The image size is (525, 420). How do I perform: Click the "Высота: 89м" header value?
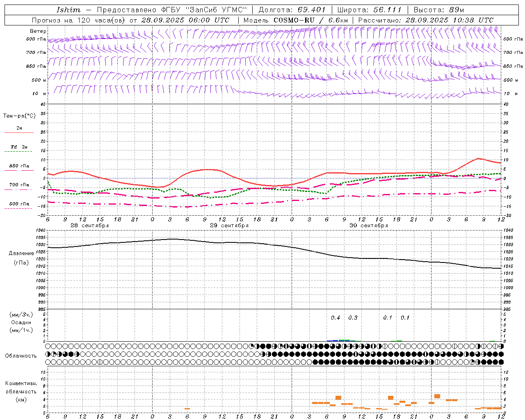438,10
